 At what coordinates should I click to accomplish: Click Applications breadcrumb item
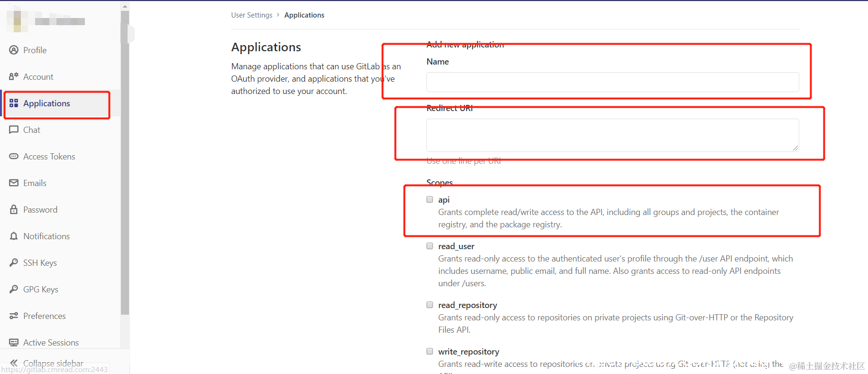pyautogui.click(x=304, y=15)
